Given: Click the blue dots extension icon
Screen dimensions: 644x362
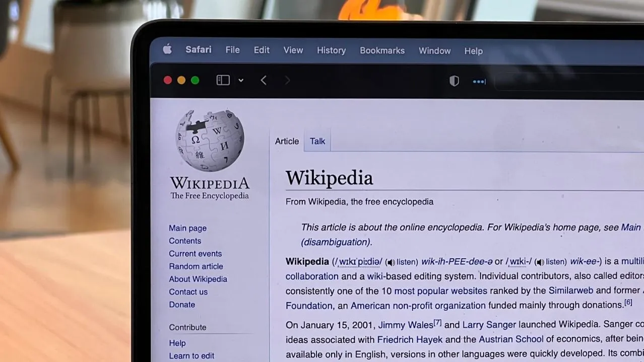Looking at the screenshot, I should pos(479,82).
